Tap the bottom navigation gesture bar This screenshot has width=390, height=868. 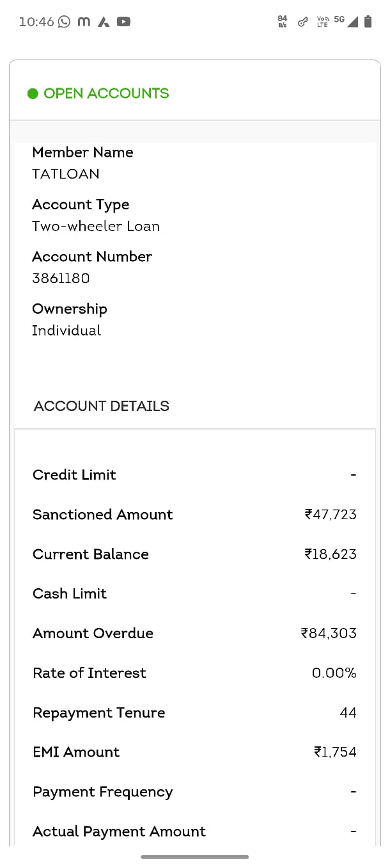coord(195,856)
